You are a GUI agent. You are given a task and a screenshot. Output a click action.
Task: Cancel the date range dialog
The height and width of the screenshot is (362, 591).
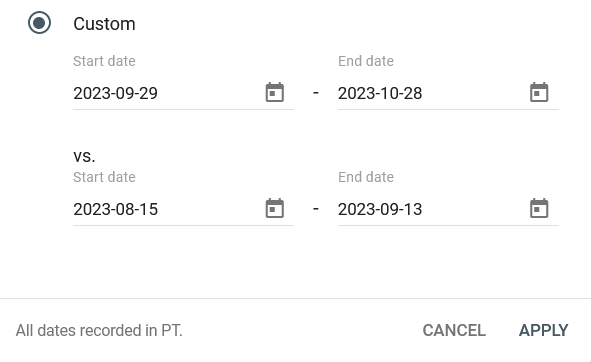coord(454,330)
